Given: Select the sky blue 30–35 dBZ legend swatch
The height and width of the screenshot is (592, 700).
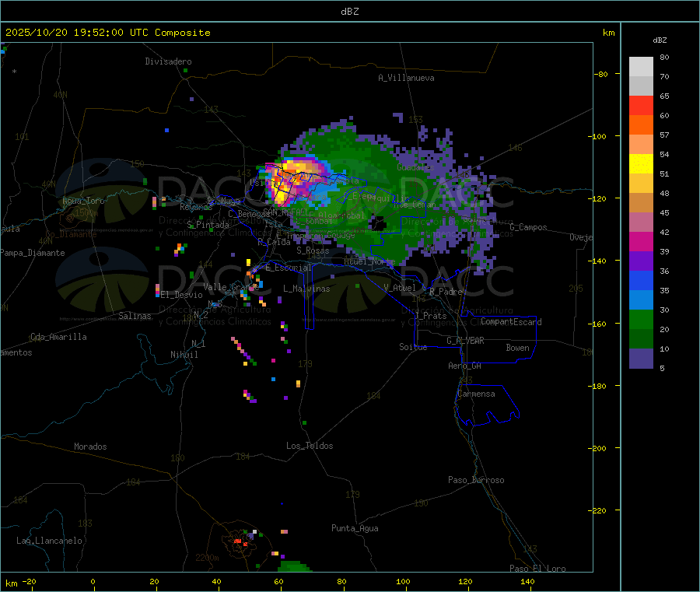Looking at the screenshot, I should (641, 300).
